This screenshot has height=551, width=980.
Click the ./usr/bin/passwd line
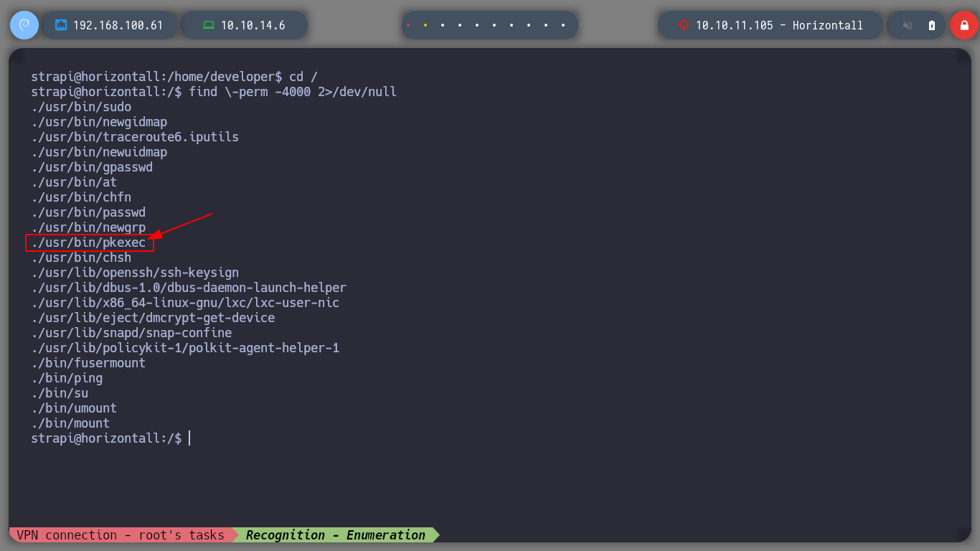88,212
